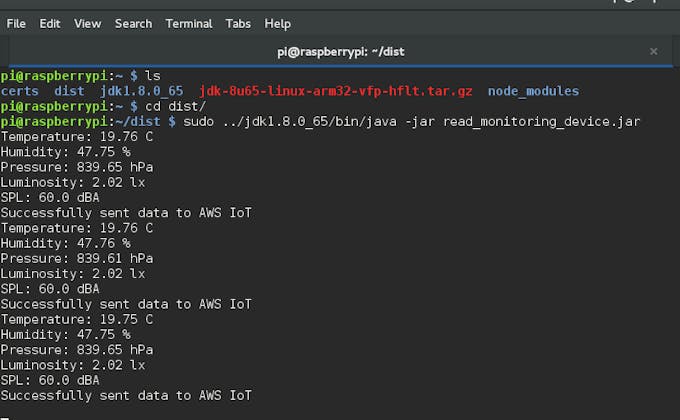Image resolution: width=680 pixels, height=420 pixels.
Task: Open the File menu
Action: (x=16, y=23)
